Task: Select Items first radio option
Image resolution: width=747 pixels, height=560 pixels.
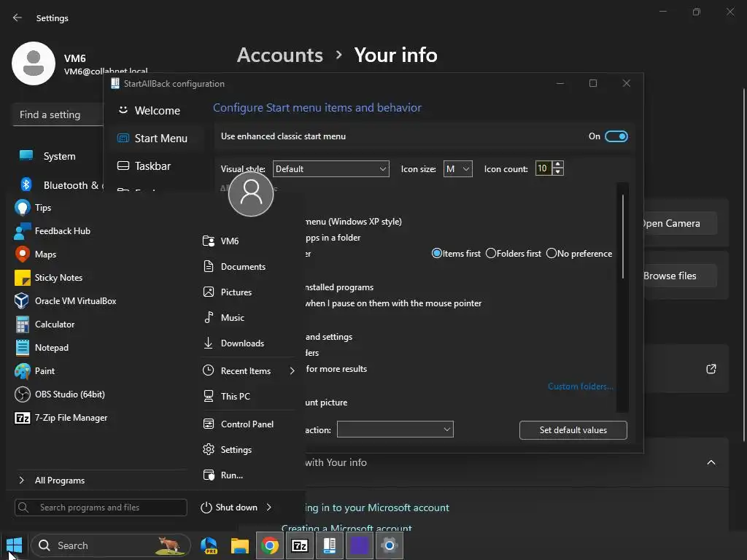Action: point(456,253)
